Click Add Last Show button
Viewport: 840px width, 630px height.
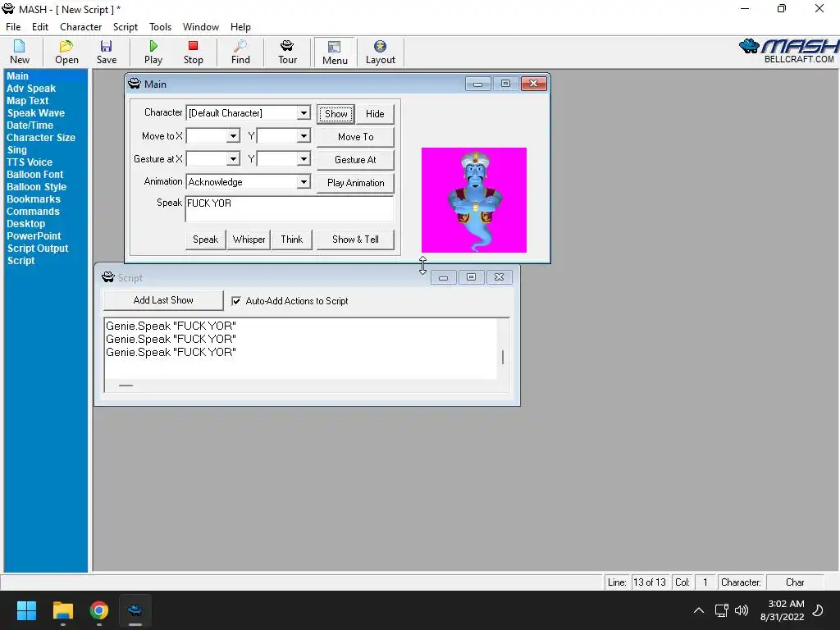[163, 300]
